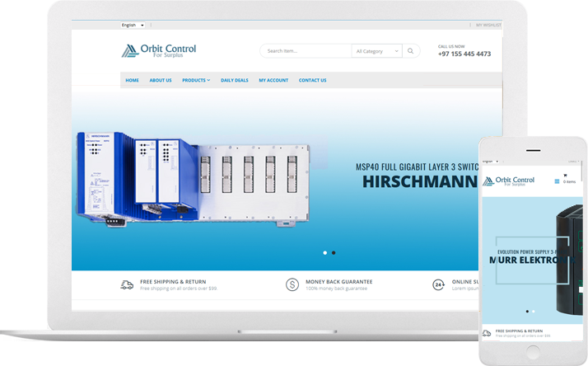588x366 pixels.
Task: Click the Orbit Control logo on laptop
Action: [x=158, y=51]
